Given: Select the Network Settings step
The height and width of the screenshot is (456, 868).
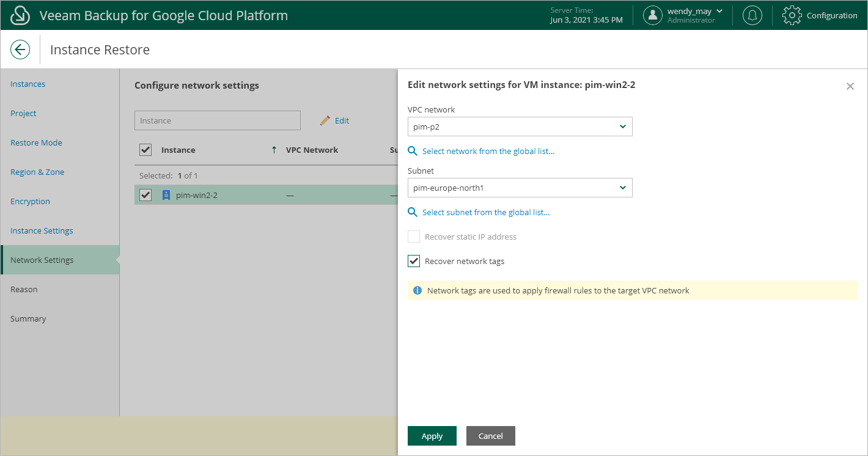Looking at the screenshot, I should [60, 260].
